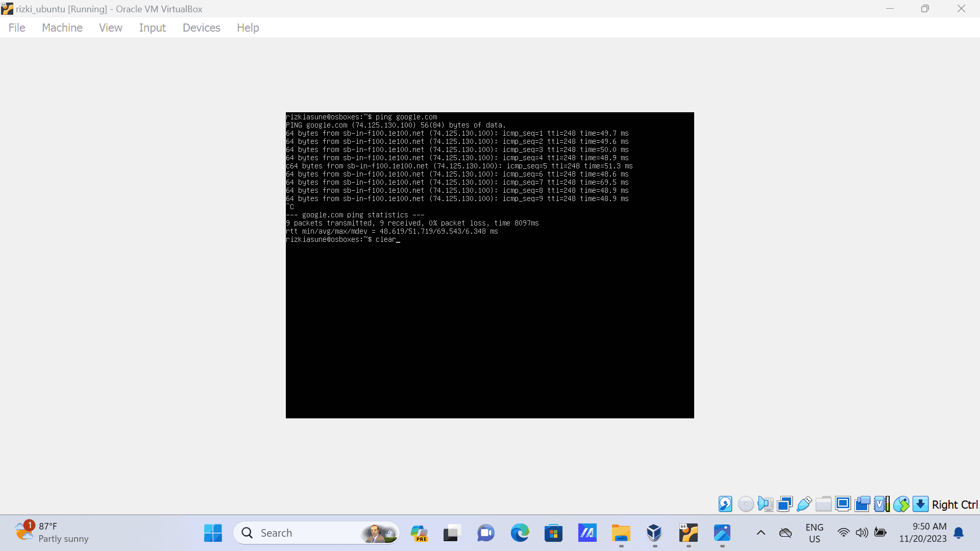Click the battery status tray icon

tap(880, 533)
